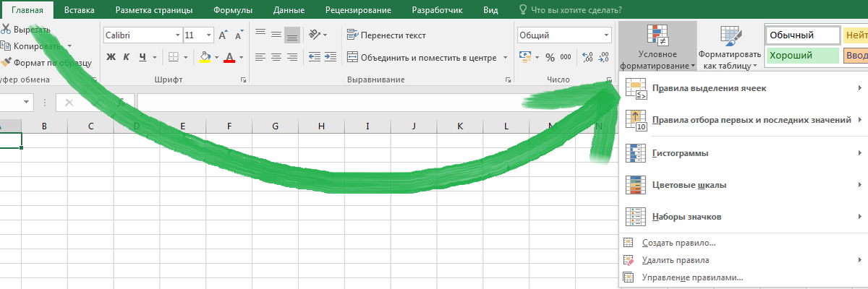Center cell text horizontally
Screen dimensions: 868x289
pyautogui.click(x=276, y=57)
